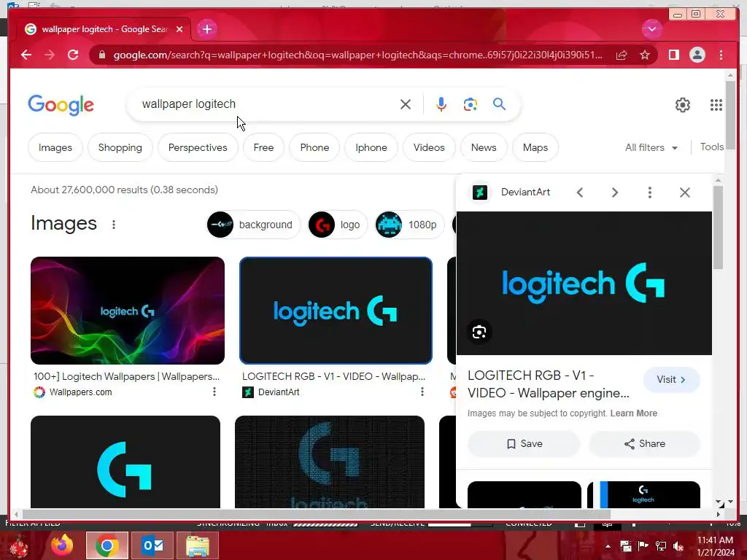Reload the Google search page
Viewport: 747px width, 560px height.
[x=73, y=55]
